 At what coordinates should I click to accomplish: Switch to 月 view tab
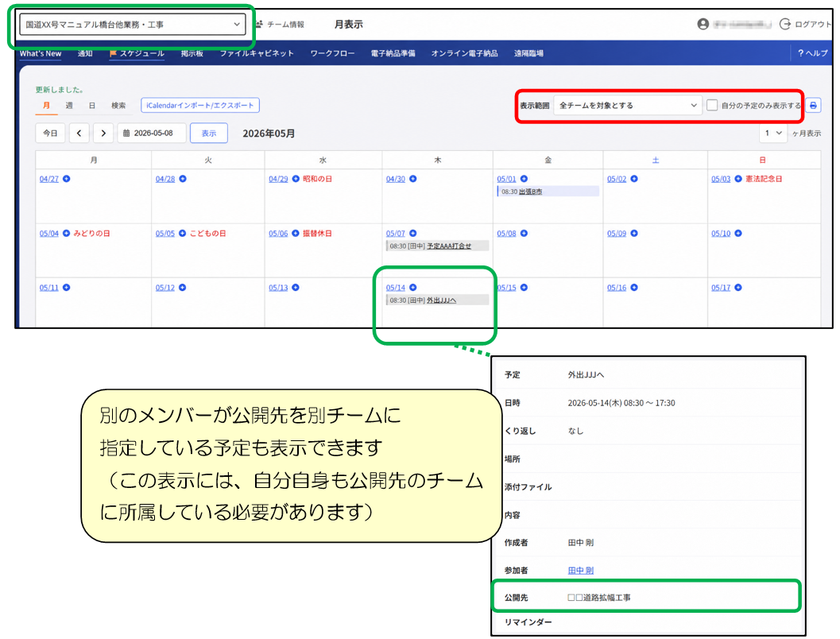pos(47,106)
